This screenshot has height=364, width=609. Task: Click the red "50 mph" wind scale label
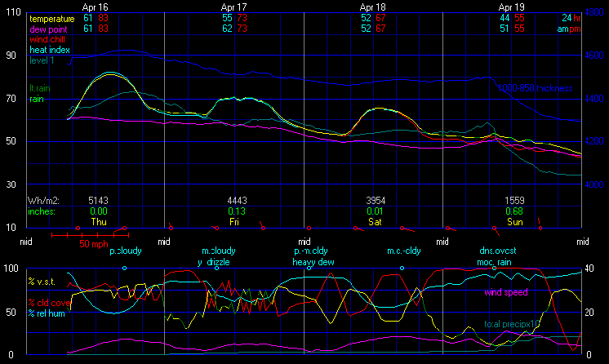[94, 244]
